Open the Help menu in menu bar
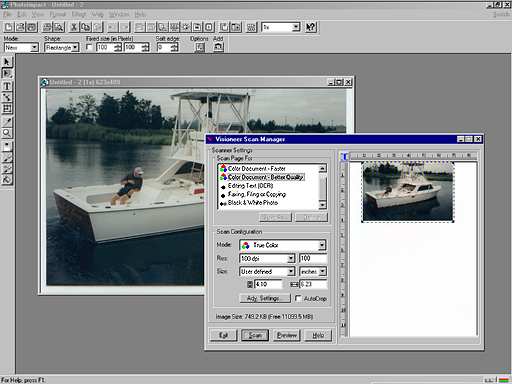512x384 pixels. click(x=140, y=14)
